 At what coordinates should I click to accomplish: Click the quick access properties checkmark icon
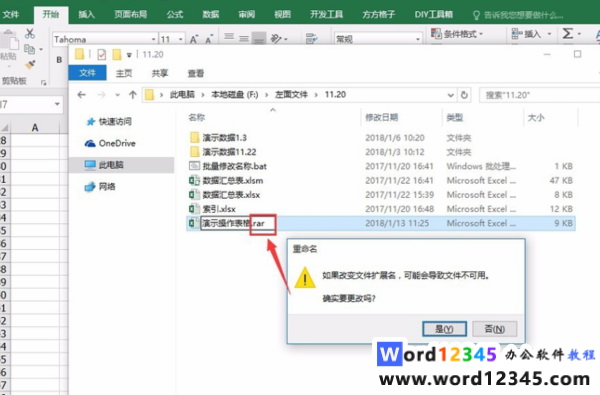[x=101, y=55]
